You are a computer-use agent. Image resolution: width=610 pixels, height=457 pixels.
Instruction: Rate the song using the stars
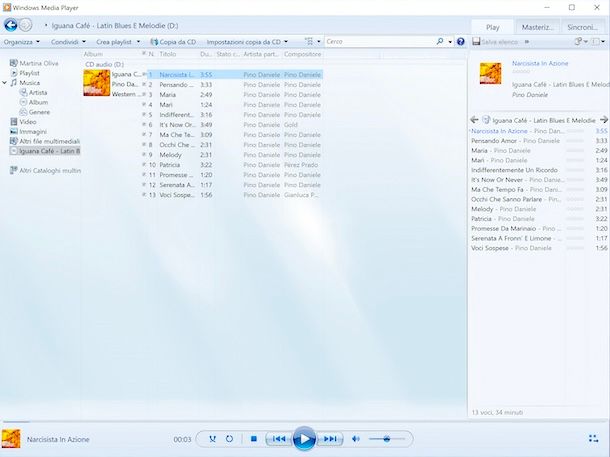click(x=521, y=72)
